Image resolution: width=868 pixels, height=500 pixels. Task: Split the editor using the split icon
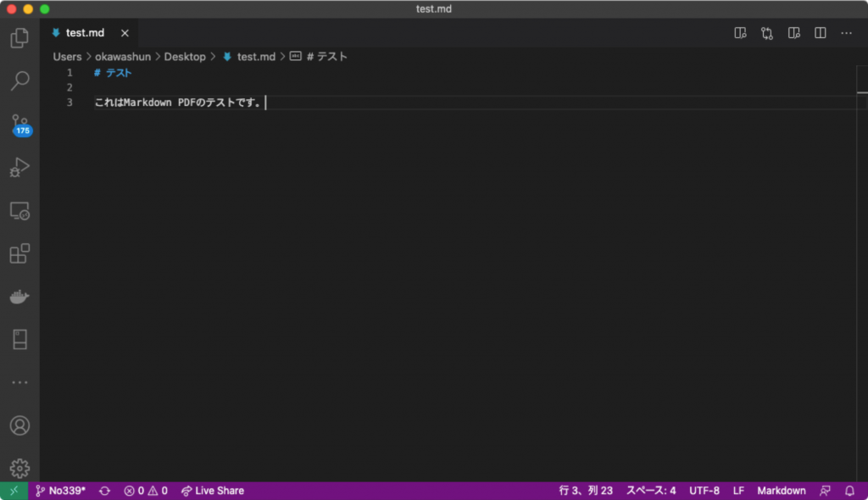tap(820, 32)
